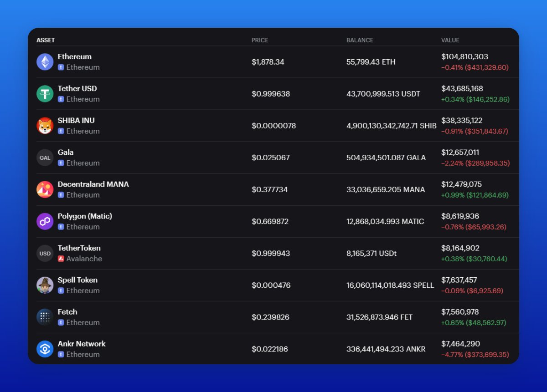Click the price $0.0000078

[274, 126]
